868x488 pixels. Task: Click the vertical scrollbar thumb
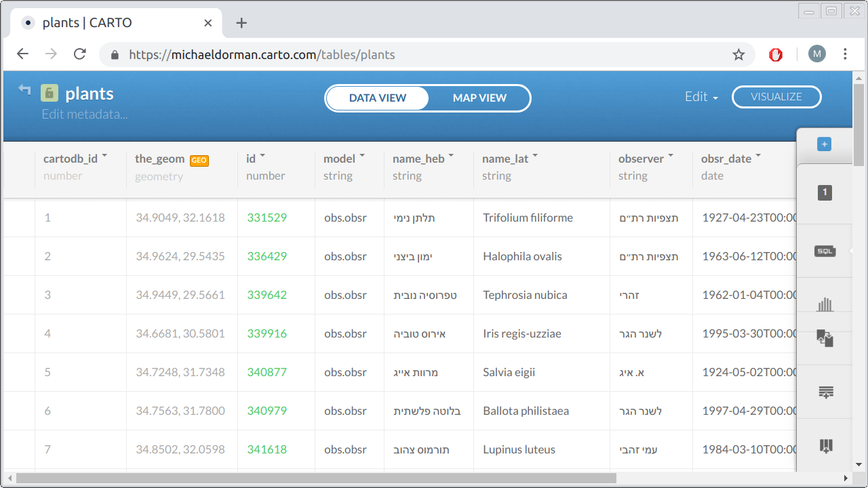click(859, 125)
